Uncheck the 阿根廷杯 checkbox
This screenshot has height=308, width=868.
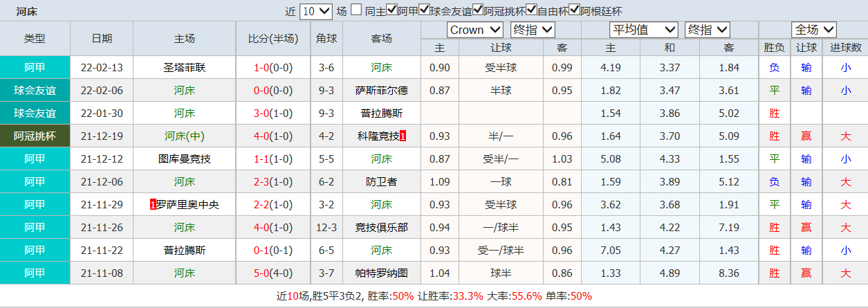(x=574, y=10)
